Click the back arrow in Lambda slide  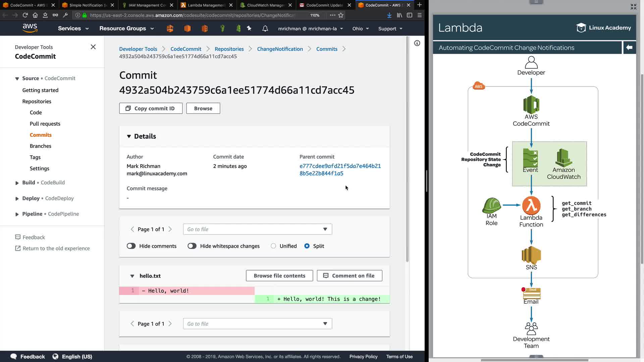tap(629, 48)
